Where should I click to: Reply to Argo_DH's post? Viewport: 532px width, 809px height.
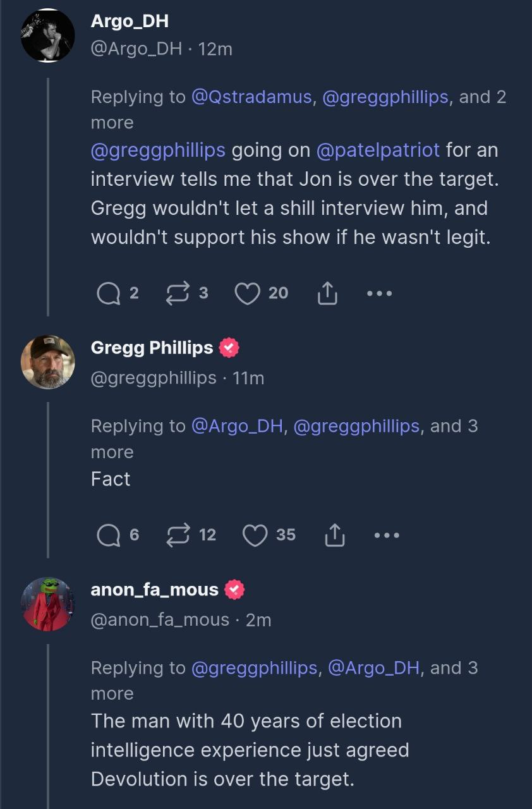(108, 293)
